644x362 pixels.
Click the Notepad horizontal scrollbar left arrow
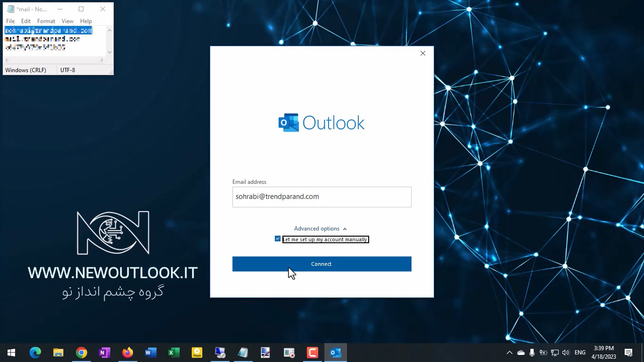coord(8,60)
